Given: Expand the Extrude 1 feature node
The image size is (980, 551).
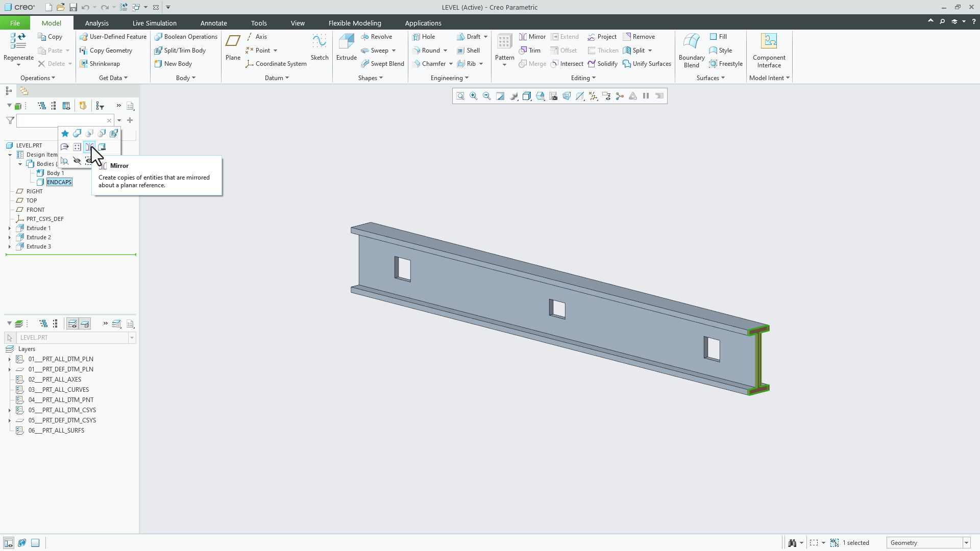Looking at the screenshot, I should (10, 228).
